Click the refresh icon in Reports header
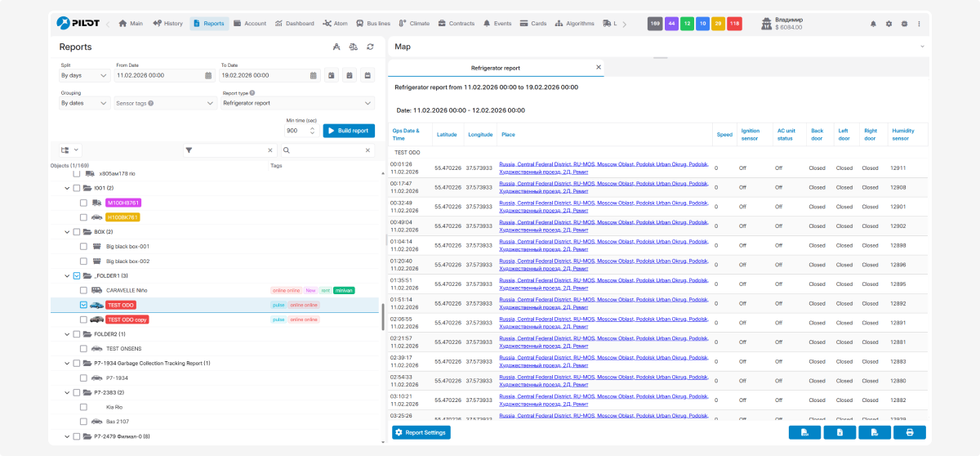This screenshot has height=456, width=980. point(370,47)
